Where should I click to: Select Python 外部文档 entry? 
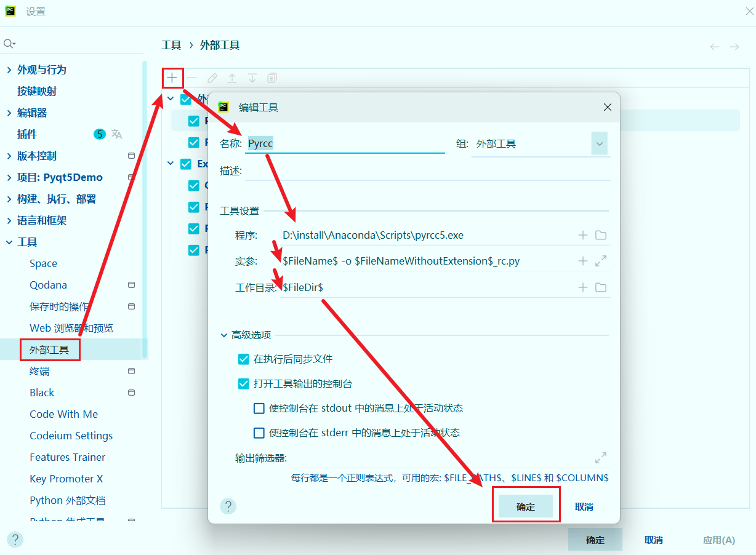click(x=67, y=500)
